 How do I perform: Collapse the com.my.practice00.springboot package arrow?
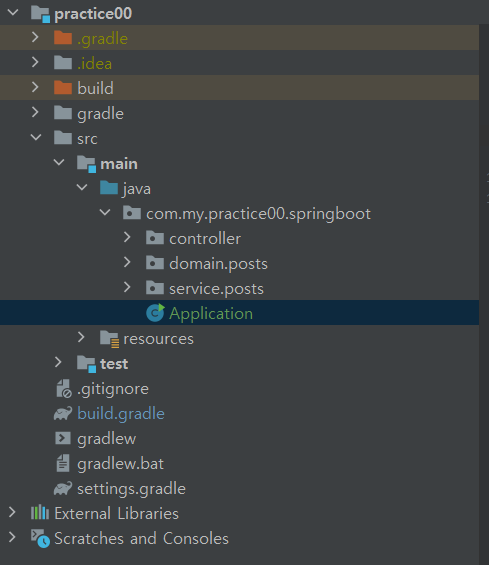click(x=105, y=212)
